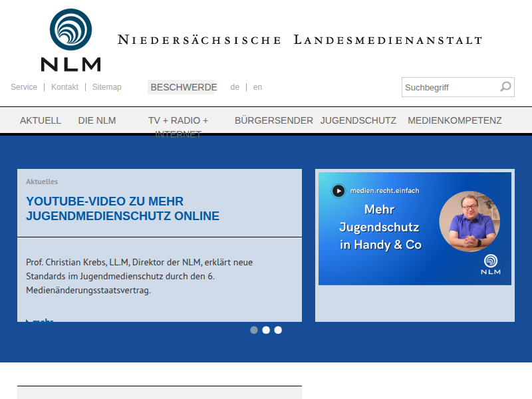Open the Mehr Jugendschutz video thumbnail

point(414,228)
